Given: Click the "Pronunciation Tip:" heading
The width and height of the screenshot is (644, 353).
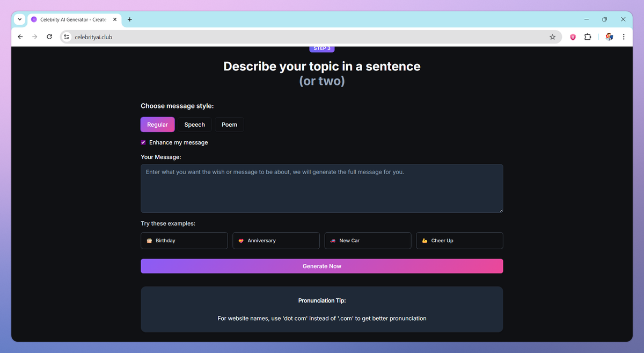Looking at the screenshot, I should click(322, 301).
